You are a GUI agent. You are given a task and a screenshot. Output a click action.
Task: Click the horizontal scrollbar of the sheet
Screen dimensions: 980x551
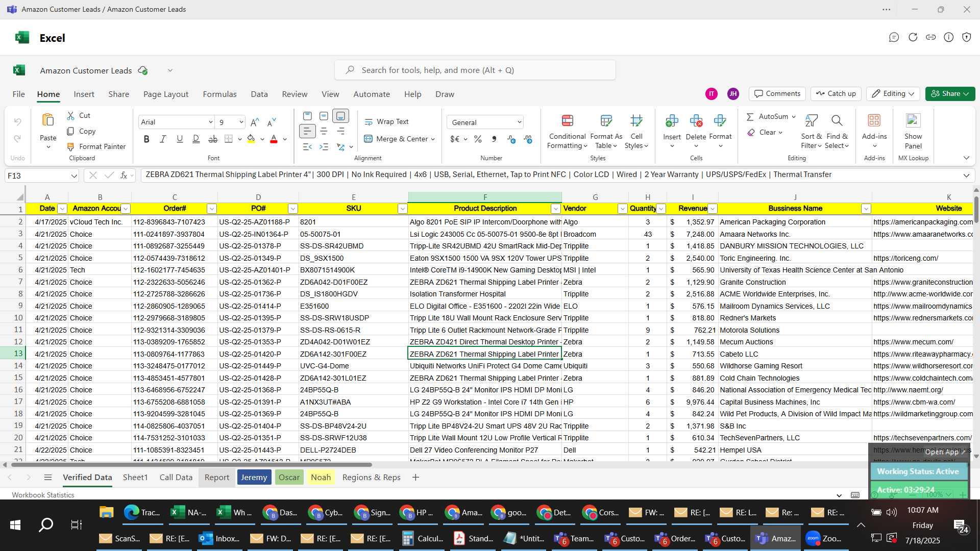pos(191,465)
